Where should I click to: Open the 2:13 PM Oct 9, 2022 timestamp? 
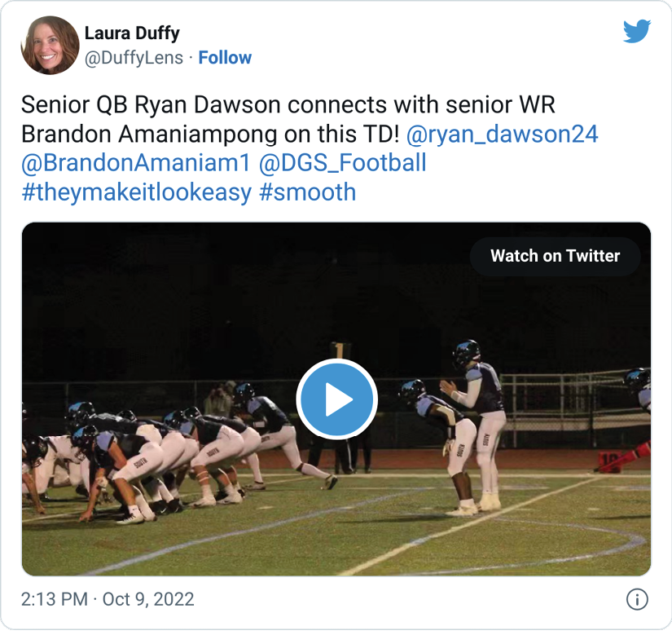(108, 599)
